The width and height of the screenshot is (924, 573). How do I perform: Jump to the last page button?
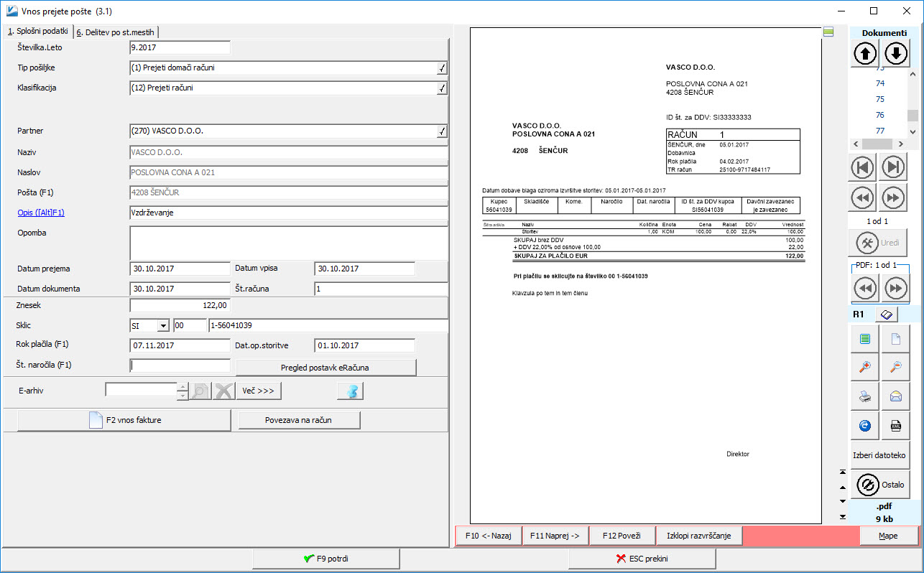pos(893,167)
